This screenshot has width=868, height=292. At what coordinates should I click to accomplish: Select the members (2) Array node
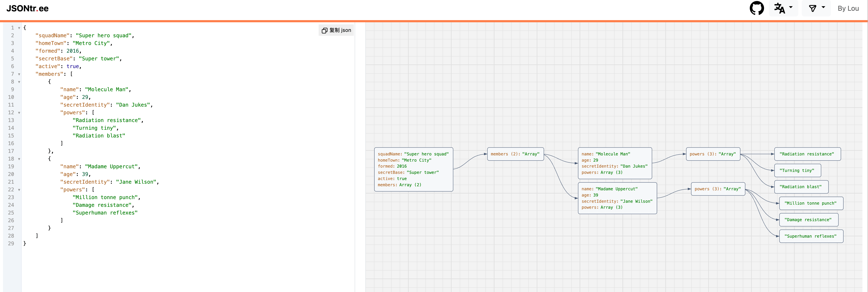(x=515, y=154)
